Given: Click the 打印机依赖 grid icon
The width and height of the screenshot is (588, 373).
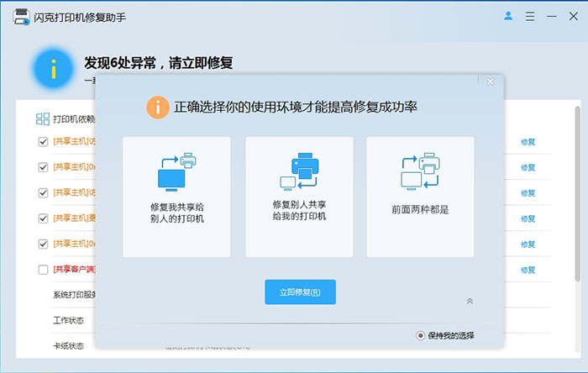Looking at the screenshot, I should coord(43,119).
